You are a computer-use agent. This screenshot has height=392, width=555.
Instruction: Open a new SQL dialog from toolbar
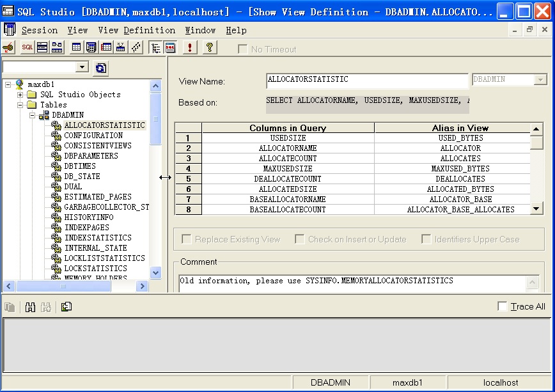(27, 47)
